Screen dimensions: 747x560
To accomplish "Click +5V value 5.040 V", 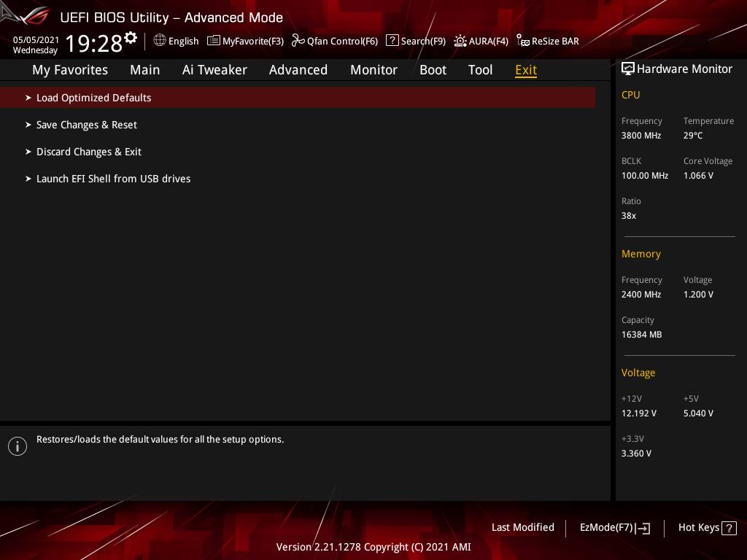I will 698,413.
